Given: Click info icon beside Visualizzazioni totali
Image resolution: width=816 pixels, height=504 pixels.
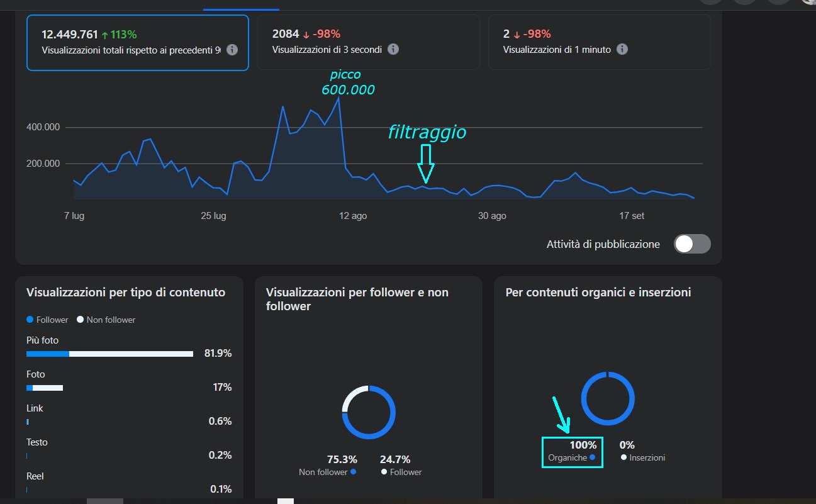Looking at the screenshot, I should 232,50.
